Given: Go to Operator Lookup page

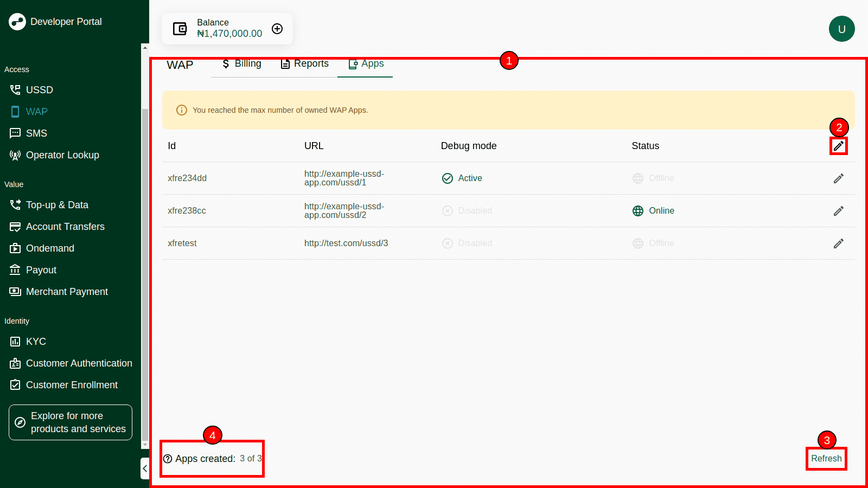Looking at the screenshot, I should [62, 155].
